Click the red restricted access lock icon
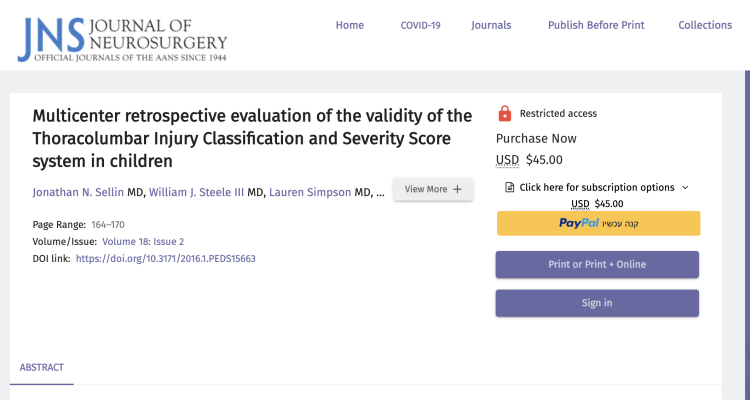This screenshot has height=400, width=750. point(504,113)
